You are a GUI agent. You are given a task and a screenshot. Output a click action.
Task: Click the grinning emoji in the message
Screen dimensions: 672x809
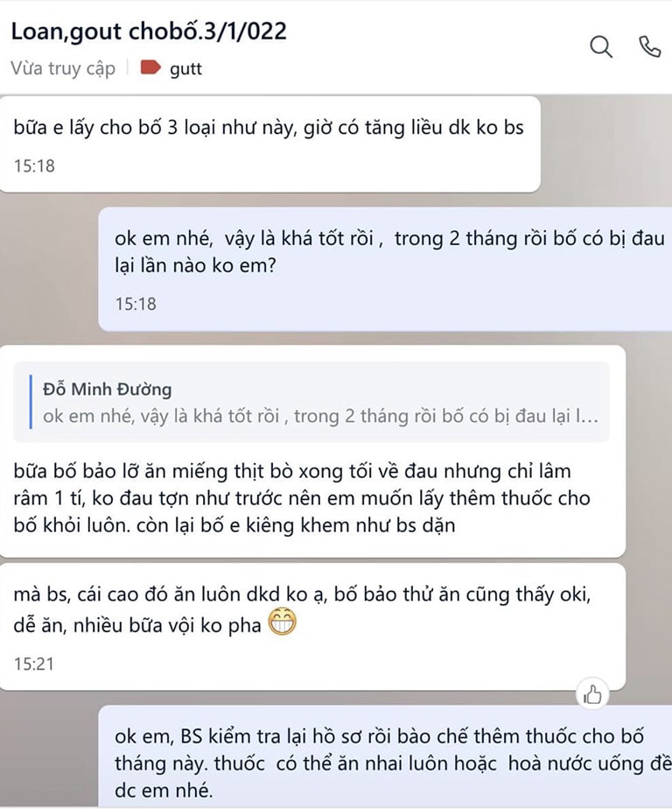[282, 622]
